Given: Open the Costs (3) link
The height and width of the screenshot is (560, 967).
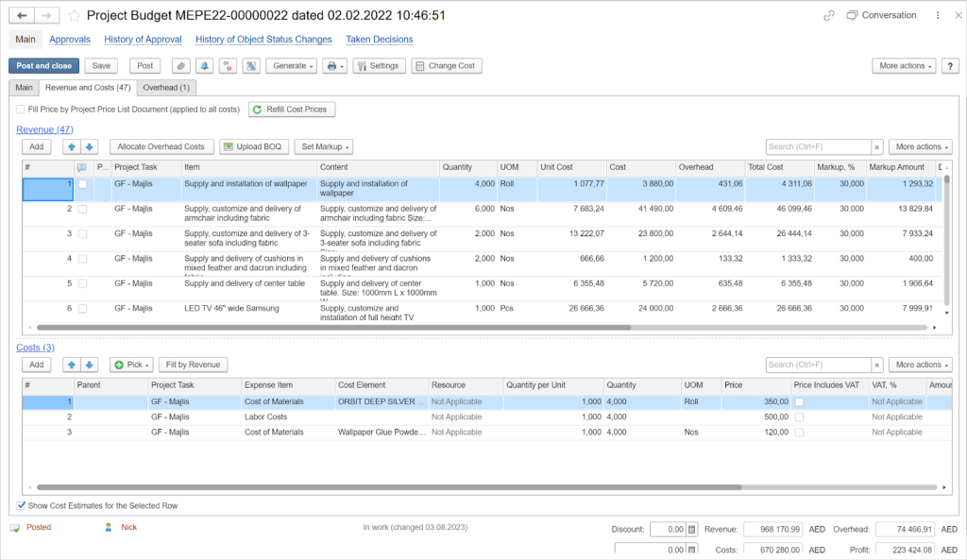Looking at the screenshot, I should (35, 348).
